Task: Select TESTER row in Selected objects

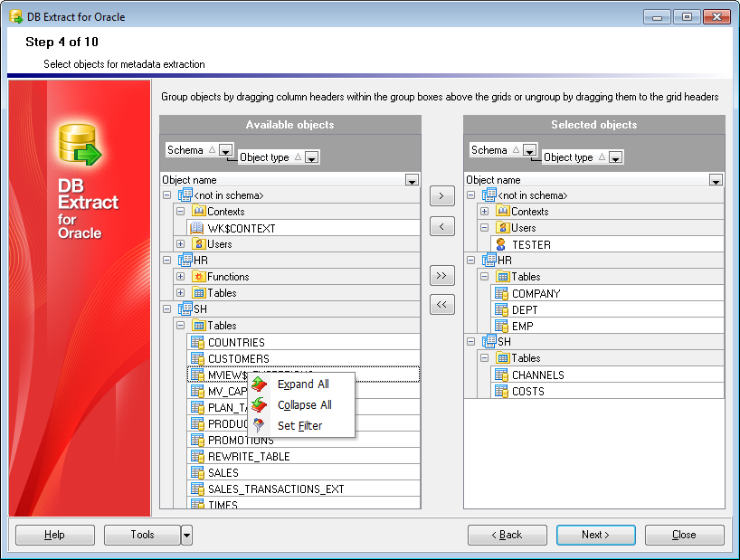Action: pyautogui.click(x=607, y=244)
